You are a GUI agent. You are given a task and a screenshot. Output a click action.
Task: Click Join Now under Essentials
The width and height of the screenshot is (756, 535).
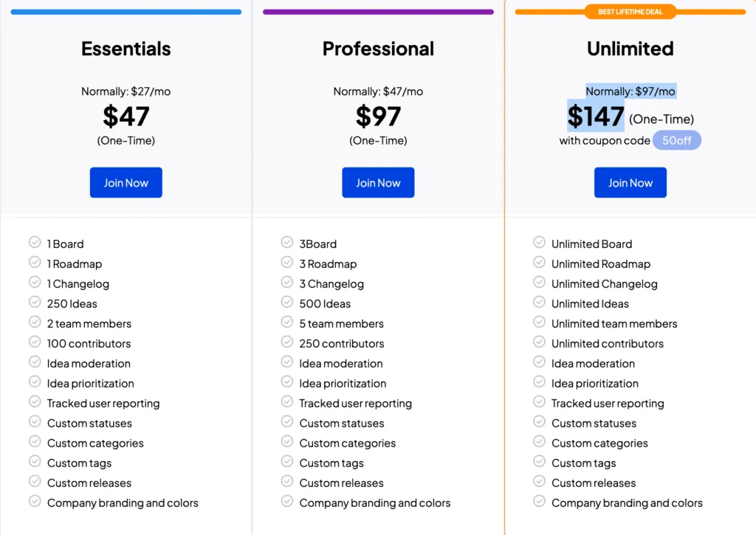126,182
